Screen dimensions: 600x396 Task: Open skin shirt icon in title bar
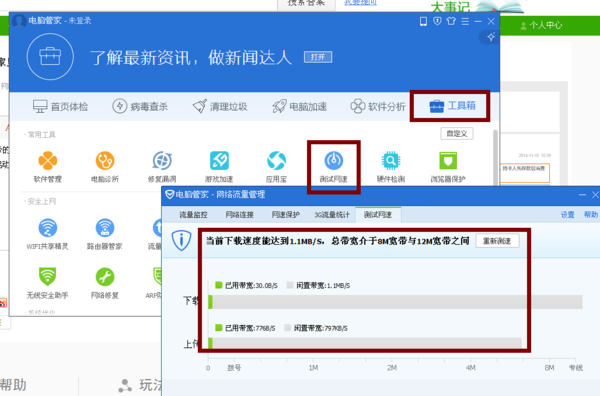pos(451,21)
